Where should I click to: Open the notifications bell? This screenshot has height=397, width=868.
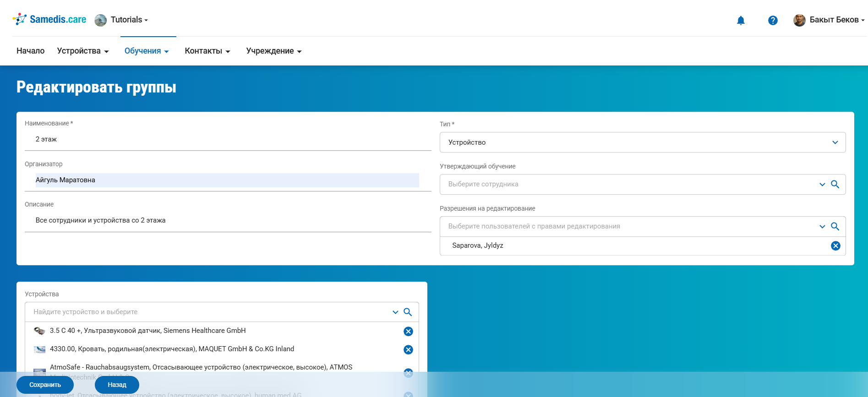(x=741, y=20)
